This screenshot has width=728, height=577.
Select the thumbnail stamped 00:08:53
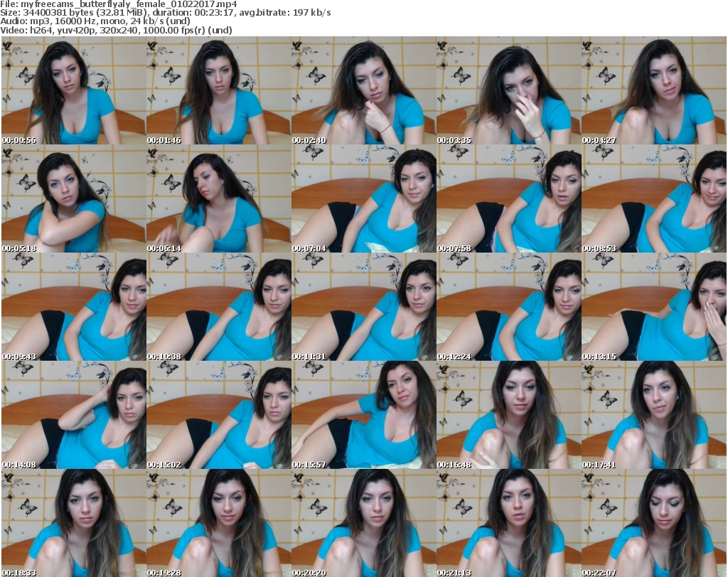coord(654,198)
